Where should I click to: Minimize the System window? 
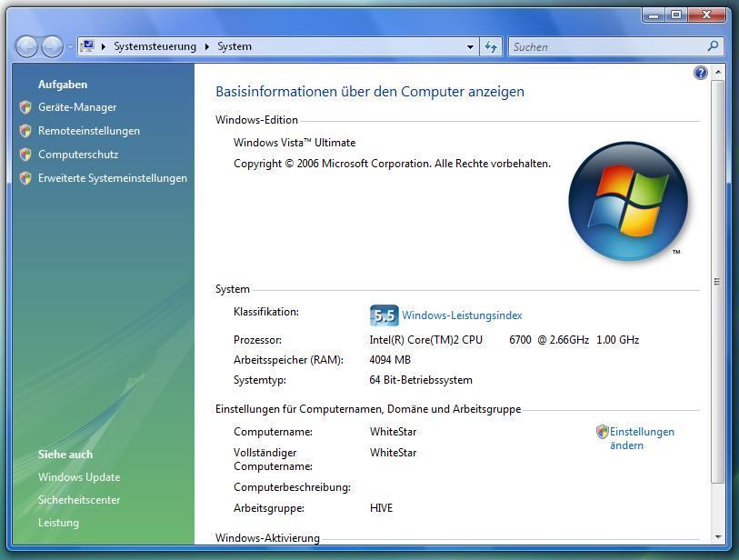(654, 15)
